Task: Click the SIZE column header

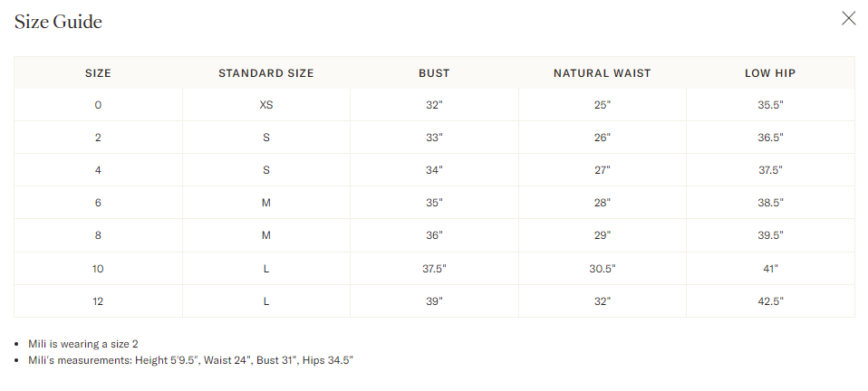Action: point(98,73)
